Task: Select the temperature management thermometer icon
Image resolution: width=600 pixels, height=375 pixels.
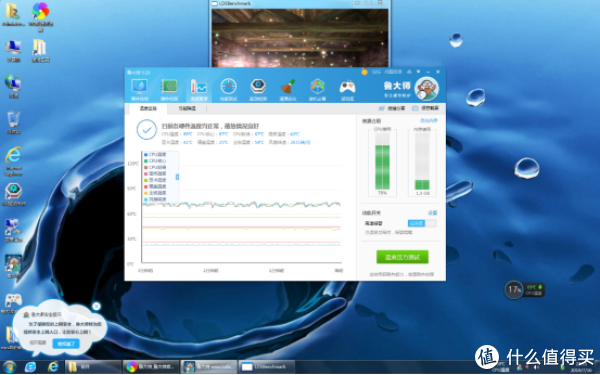Action: (x=199, y=90)
